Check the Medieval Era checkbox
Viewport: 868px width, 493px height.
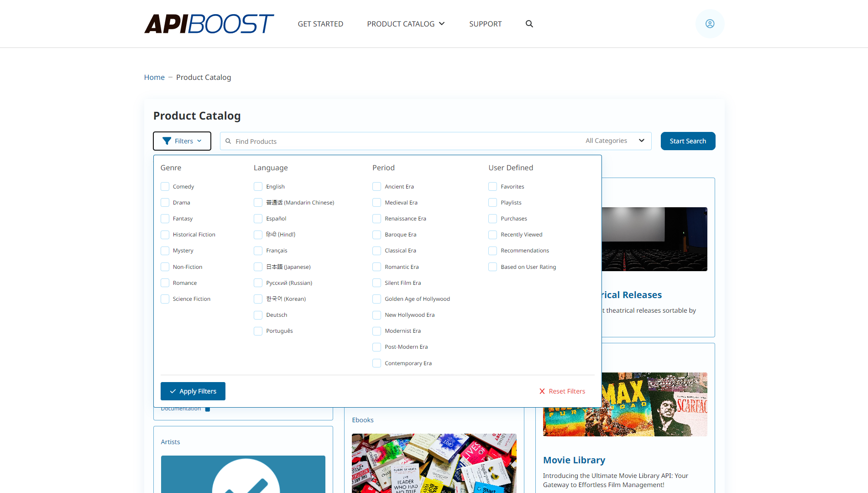click(376, 203)
